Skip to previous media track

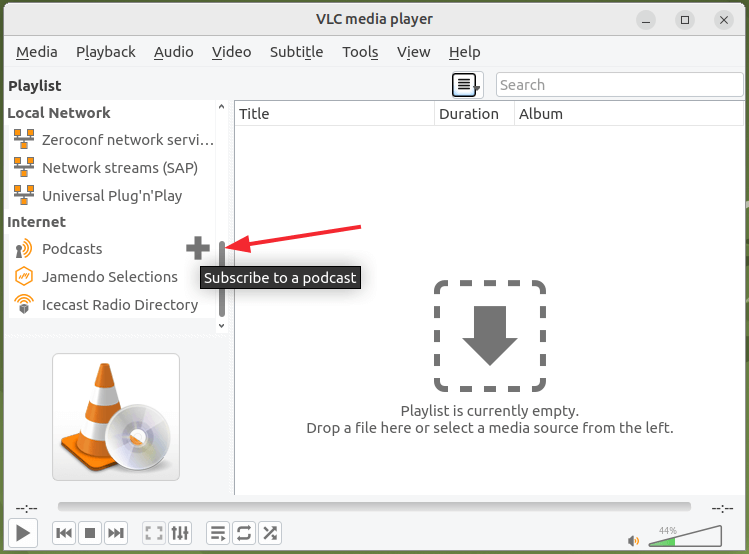click(x=64, y=533)
